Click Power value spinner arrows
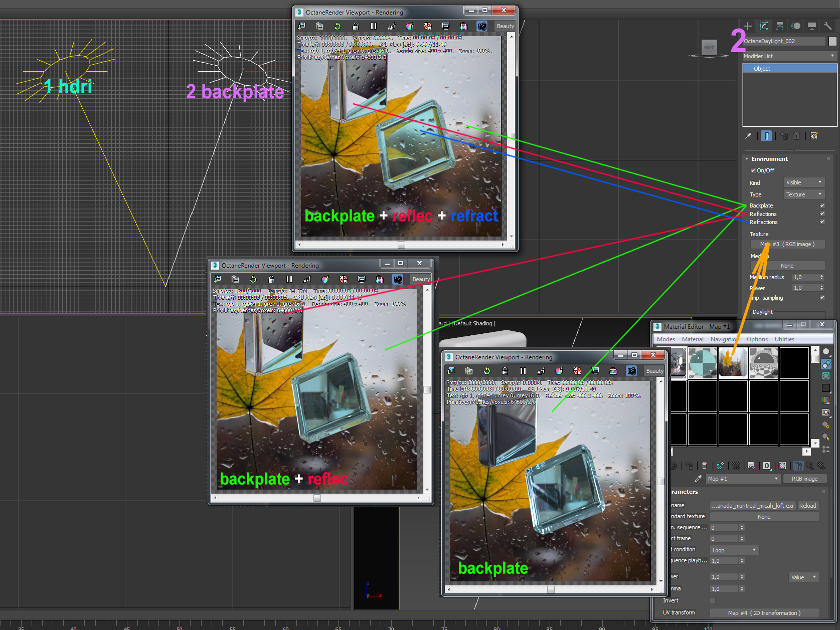Image resolution: width=840 pixels, height=630 pixels. [821, 288]
